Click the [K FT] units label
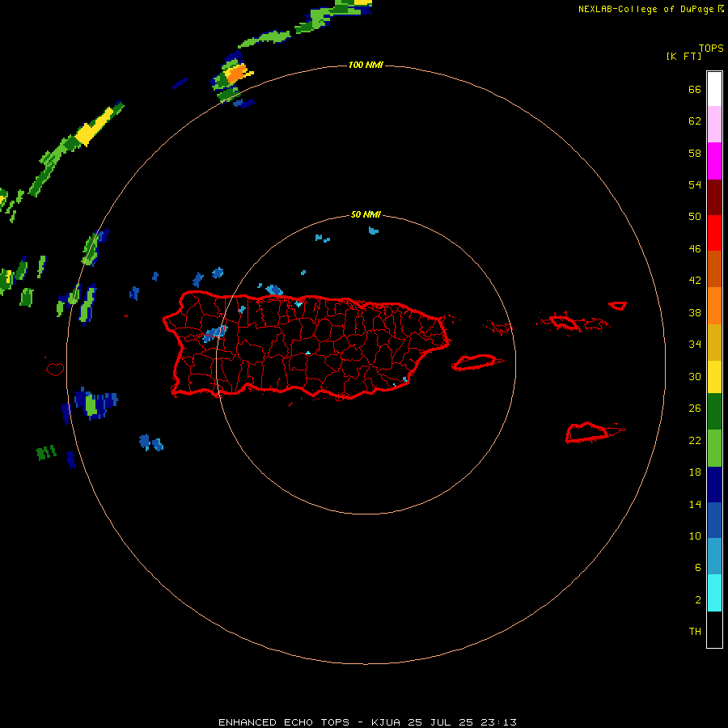This screenshot has width=728, height=728. (x=684, y=56)
